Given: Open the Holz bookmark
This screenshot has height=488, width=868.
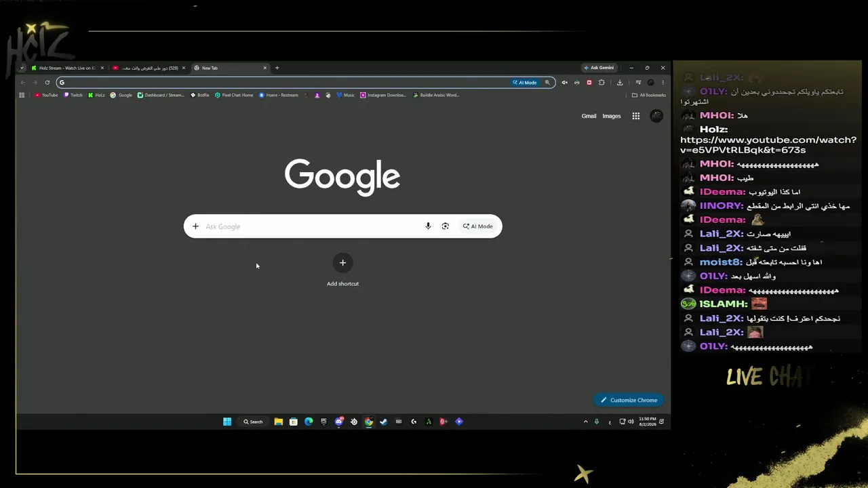Looking at the screenshot, I should [x=96, y=95].
